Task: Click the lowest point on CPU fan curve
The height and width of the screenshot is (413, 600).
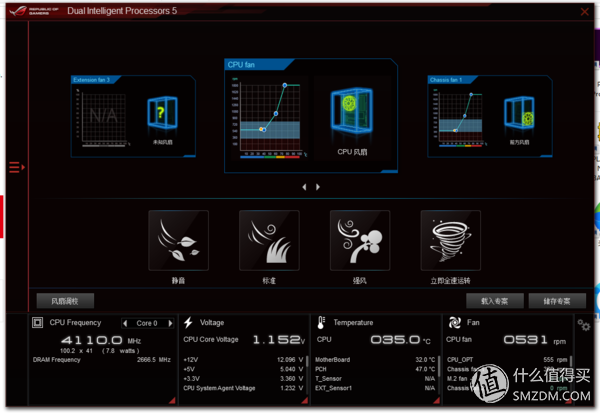Action: point(262,129)
